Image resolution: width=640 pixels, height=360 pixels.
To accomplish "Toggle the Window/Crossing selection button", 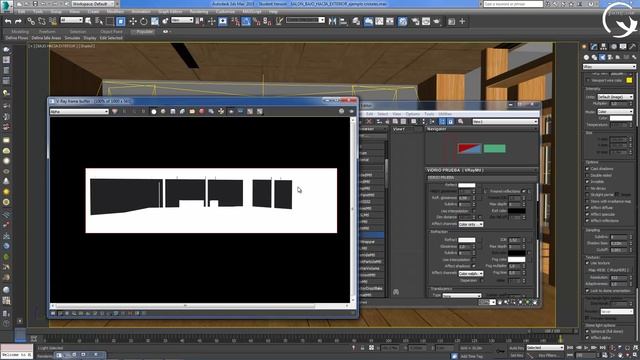I will click(121, 21).
